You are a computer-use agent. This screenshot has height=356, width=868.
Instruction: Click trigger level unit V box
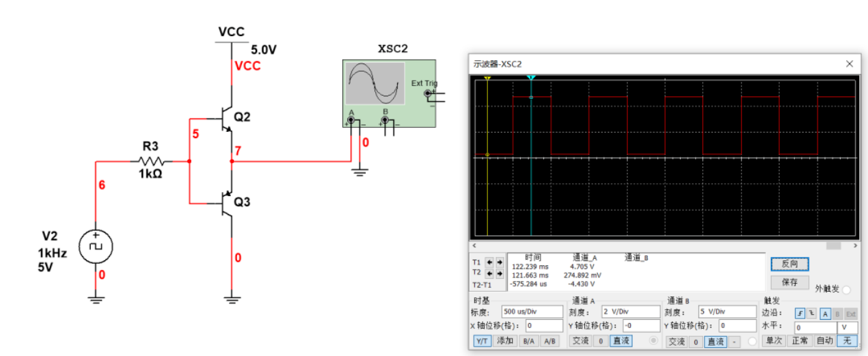pyautogui.click(x=846, y=327)
